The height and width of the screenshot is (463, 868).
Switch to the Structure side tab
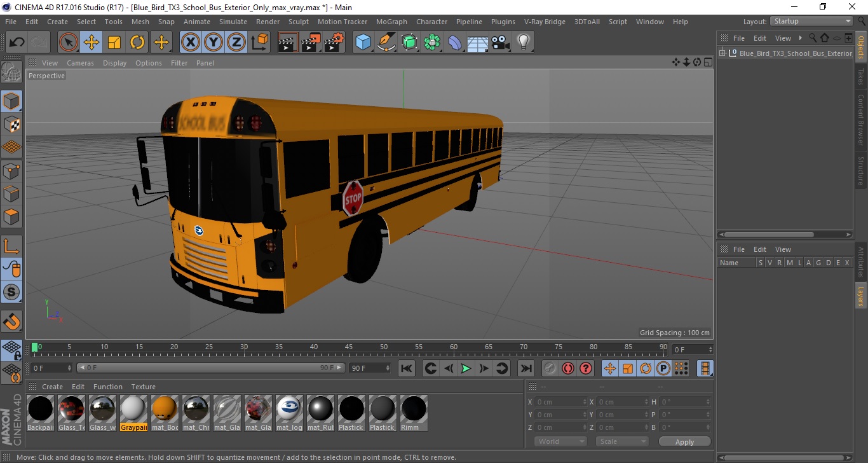click(x=861, y=170)
